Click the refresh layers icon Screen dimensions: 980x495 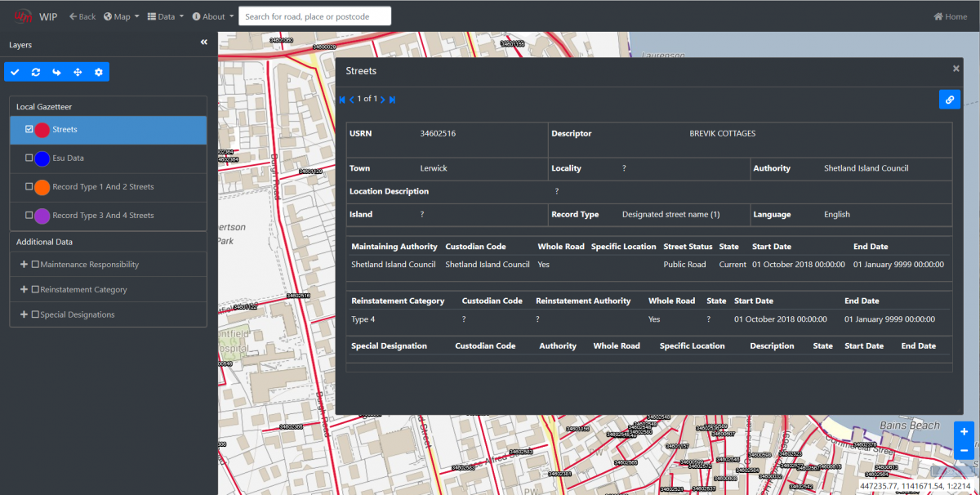click(x=36, y=73)
